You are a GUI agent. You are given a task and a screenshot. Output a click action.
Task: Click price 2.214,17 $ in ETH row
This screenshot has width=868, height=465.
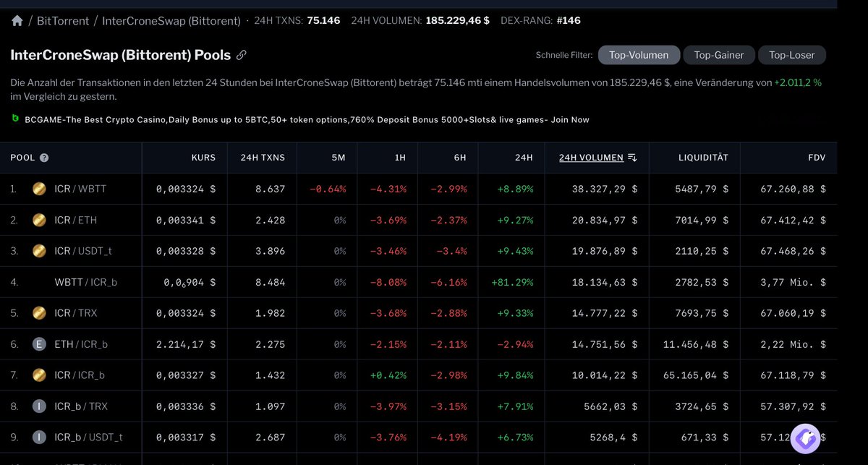[x=186, y=344]
